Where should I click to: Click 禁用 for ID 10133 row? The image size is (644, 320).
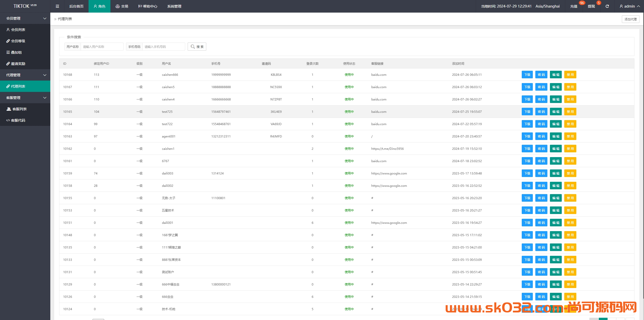click(x=570, y=260)
